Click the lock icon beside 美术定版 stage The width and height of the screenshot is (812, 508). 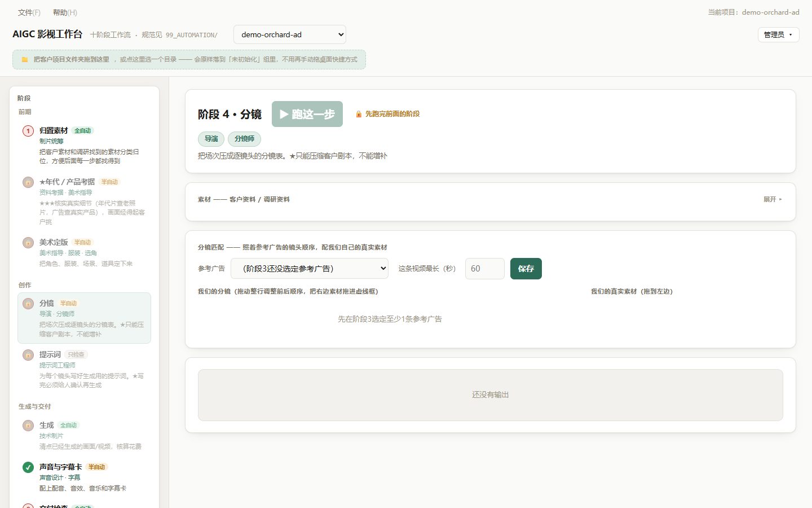pyautogui.click(x=28, y=243)
